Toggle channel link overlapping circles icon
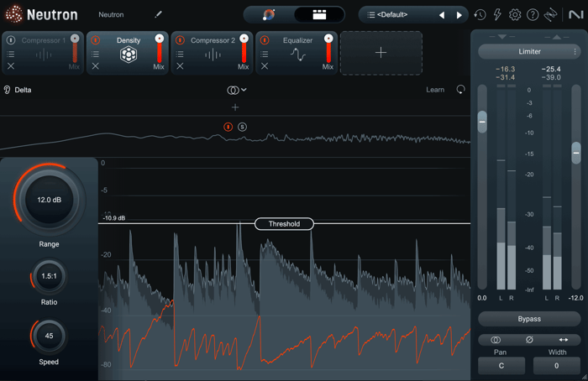 pos(496,340)
